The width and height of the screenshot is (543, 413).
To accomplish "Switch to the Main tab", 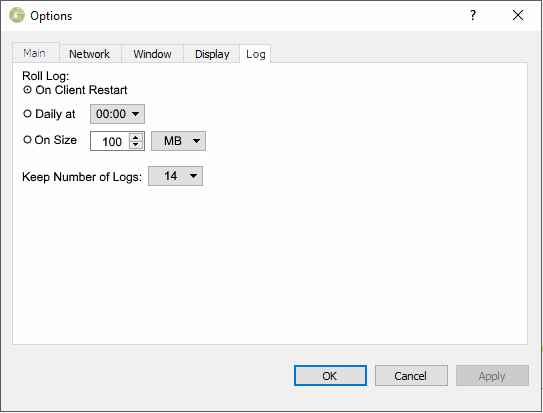I will pos(36,53).
